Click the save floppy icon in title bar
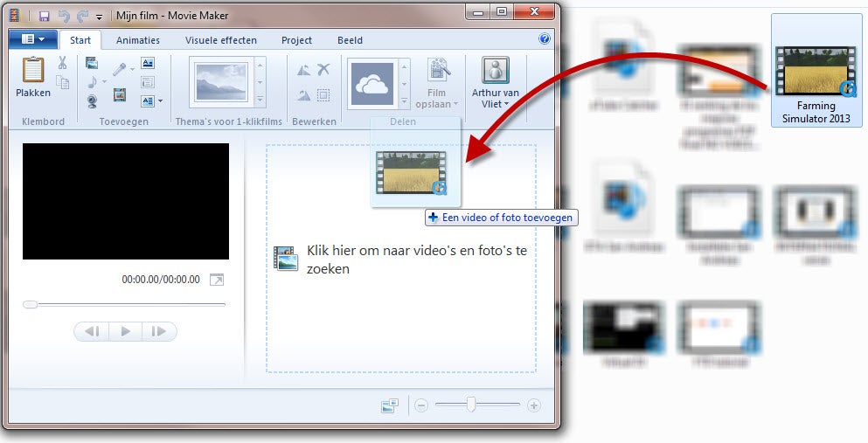 [x=45, y=16]
